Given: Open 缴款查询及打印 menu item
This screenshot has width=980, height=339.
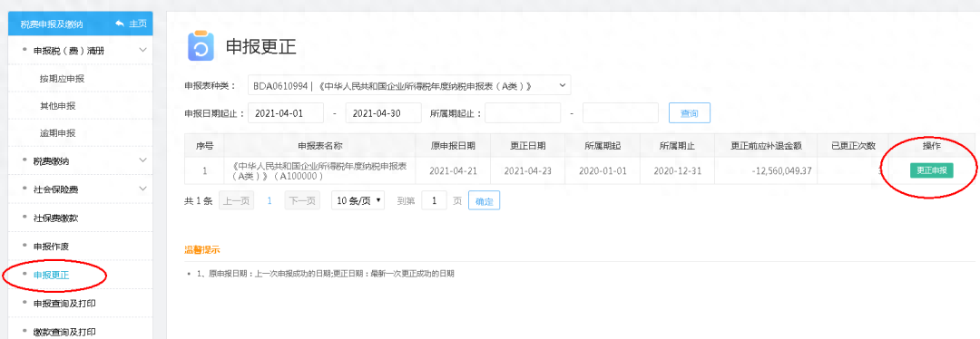Looking at the screenshot, I should pyautogui.click(x=64, y=332).
